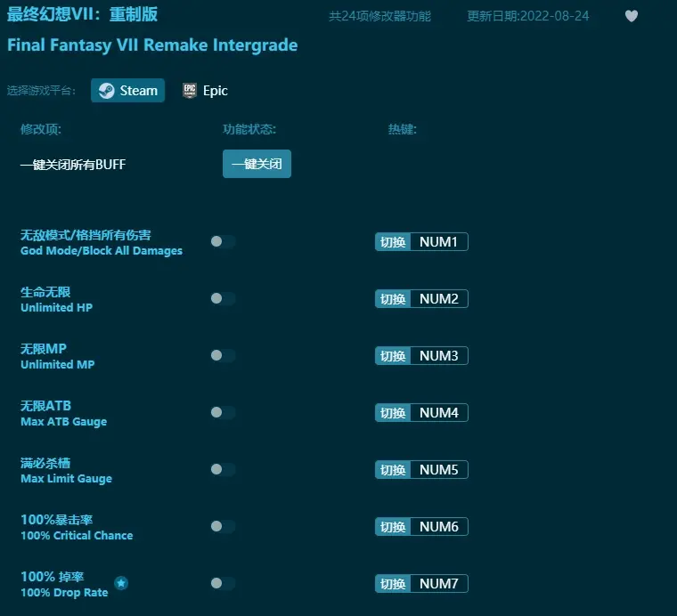Toggle the 100% Drop Rate switch
Image resolution: width=677 pixels, height=616 pixels.
[x=223, y=583]
